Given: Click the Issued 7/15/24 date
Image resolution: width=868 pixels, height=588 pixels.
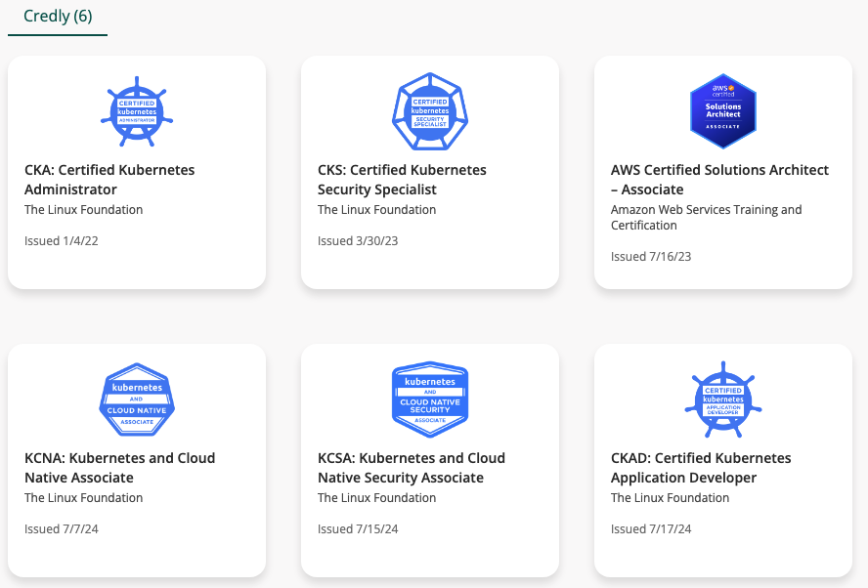Looking at the screenshot, I should click(358, 528).
